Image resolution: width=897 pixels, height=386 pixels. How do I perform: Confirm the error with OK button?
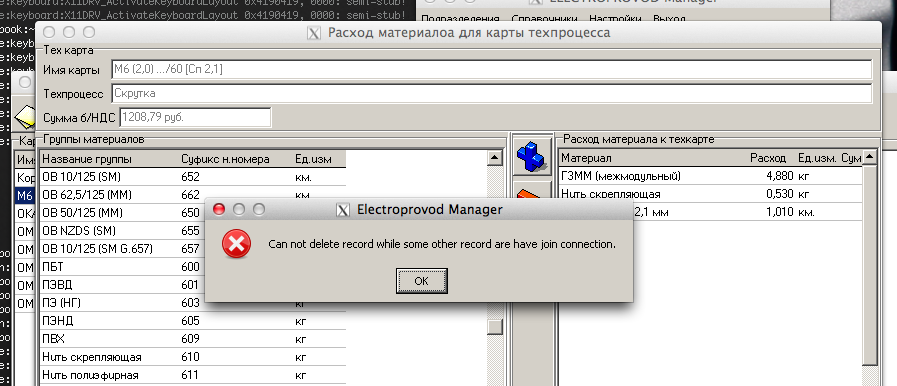(x=421, y=281)
